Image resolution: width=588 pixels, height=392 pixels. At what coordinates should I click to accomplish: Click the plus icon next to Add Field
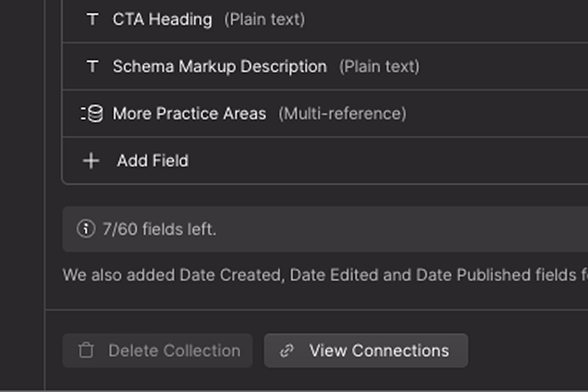tap(91, 160)
